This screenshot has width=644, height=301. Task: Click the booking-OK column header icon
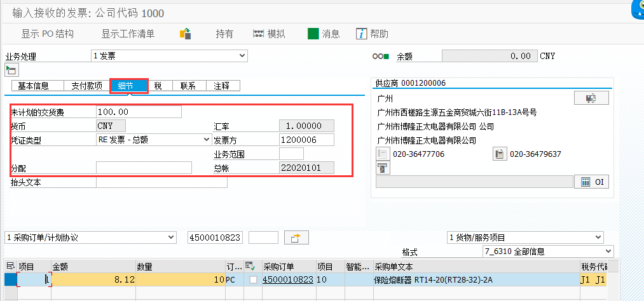pos(249,267)
